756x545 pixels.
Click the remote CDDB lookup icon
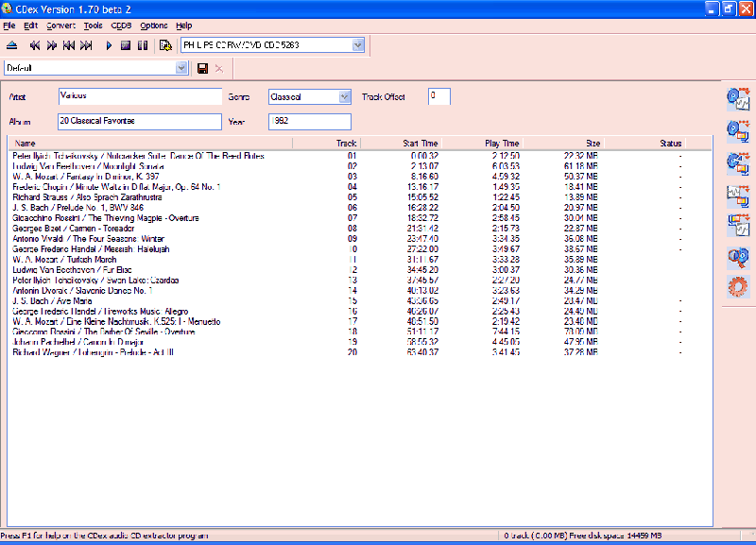(x=737, y=258)
